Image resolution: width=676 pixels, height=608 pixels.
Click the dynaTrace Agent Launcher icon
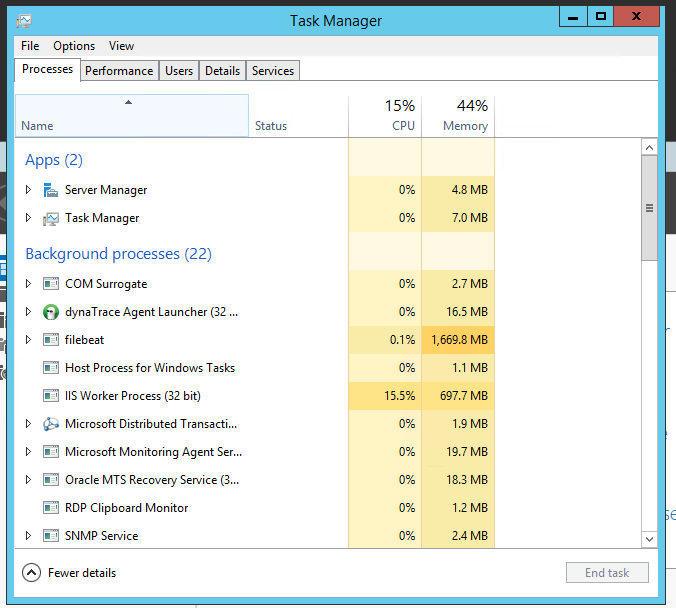pos(51,312)
